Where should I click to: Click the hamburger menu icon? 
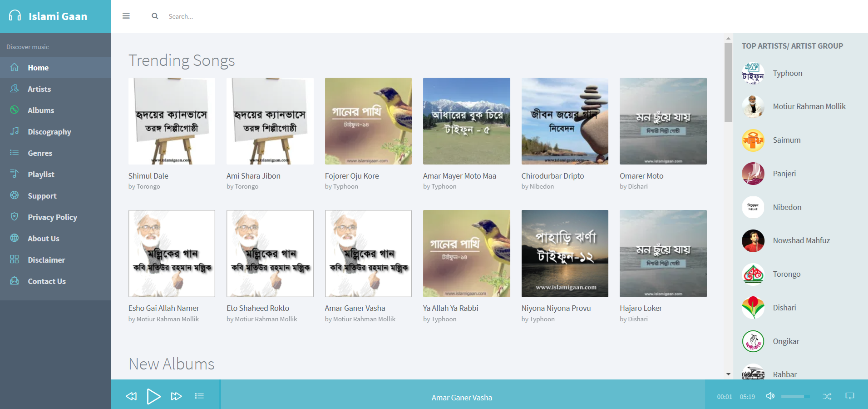click(x=126, y=16)
